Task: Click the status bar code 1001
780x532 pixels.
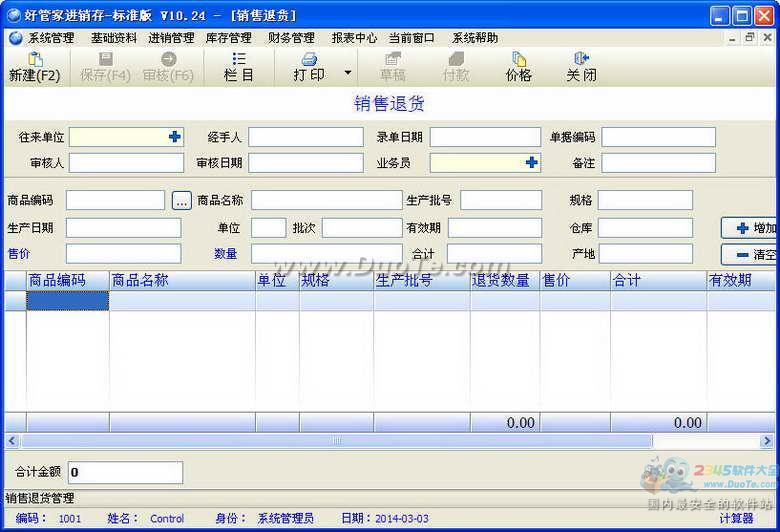Action: click(x=70, y=519)
